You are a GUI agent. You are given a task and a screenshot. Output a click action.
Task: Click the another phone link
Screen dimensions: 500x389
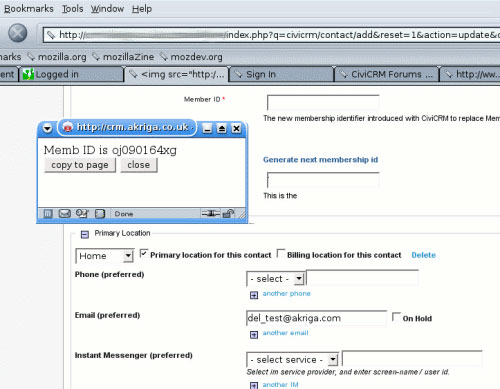coord(287,293)
